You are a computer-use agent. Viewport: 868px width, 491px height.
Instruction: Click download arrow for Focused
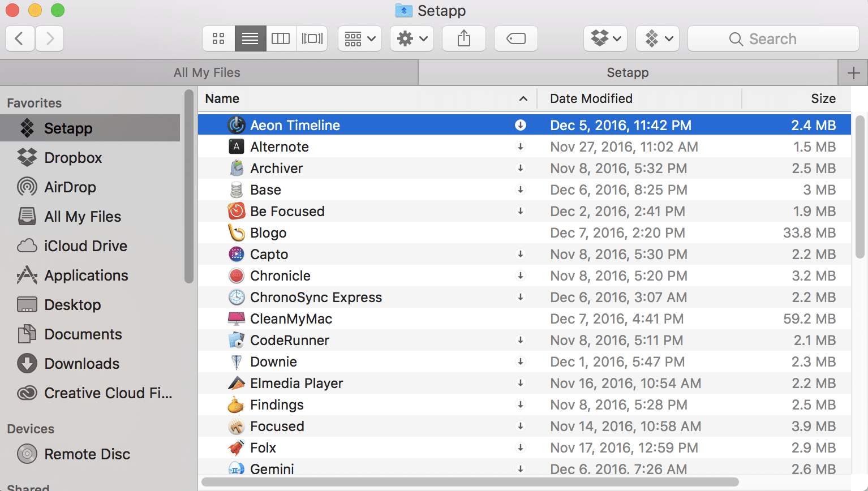pos(521,426)
